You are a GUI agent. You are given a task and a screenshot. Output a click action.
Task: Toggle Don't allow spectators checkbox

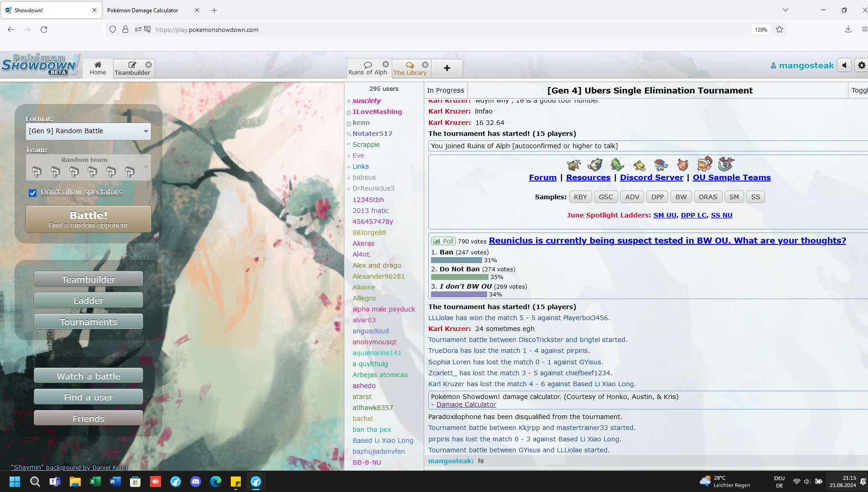click(33, 193)
